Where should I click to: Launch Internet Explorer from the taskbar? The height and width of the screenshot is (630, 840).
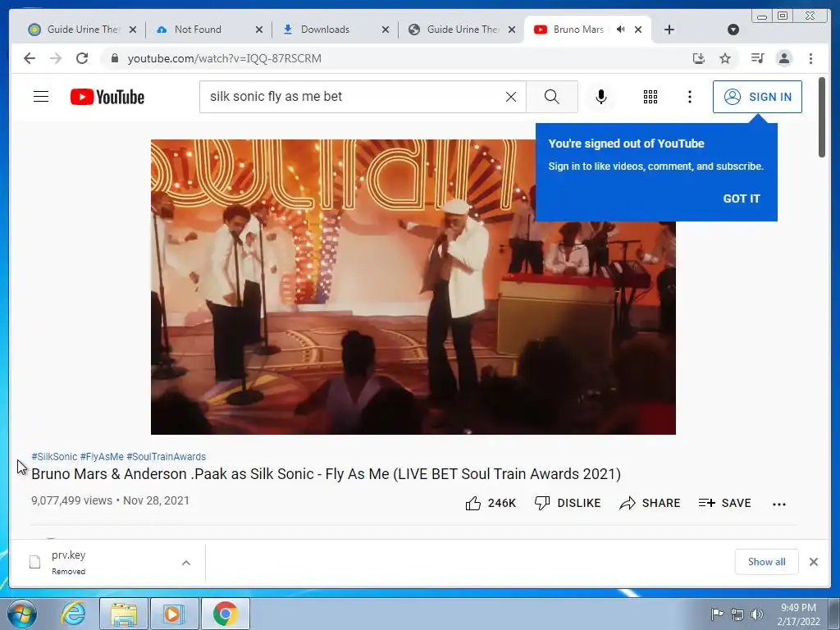pos(73,614)
